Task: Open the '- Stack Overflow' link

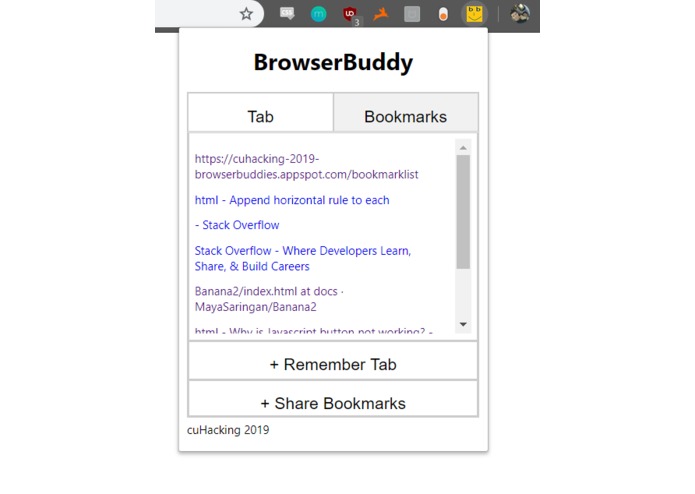Action: 237,225
